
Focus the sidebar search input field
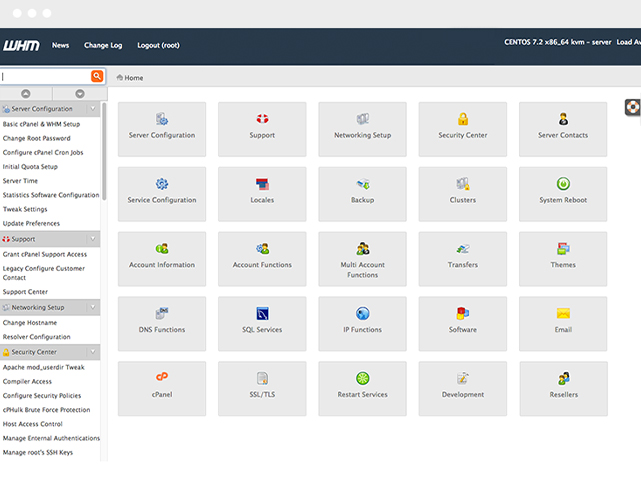click(x=45, y=76)
